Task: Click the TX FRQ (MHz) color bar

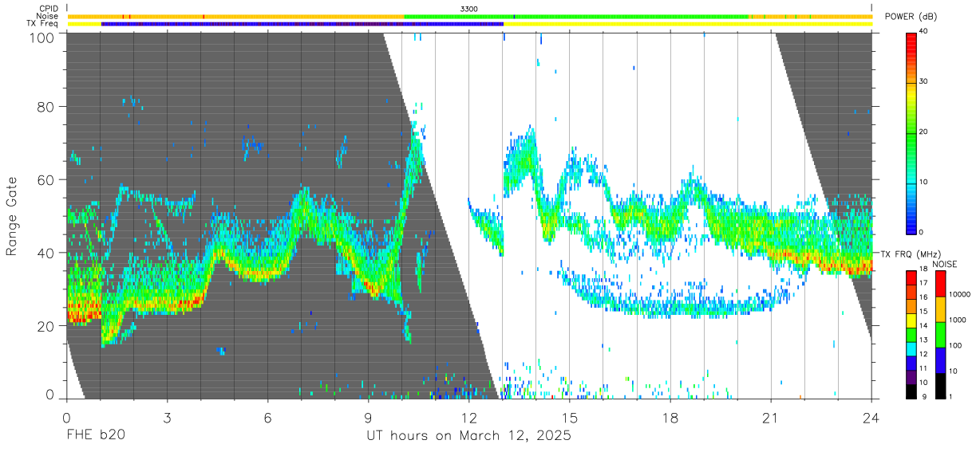Action: click(912, 334)
